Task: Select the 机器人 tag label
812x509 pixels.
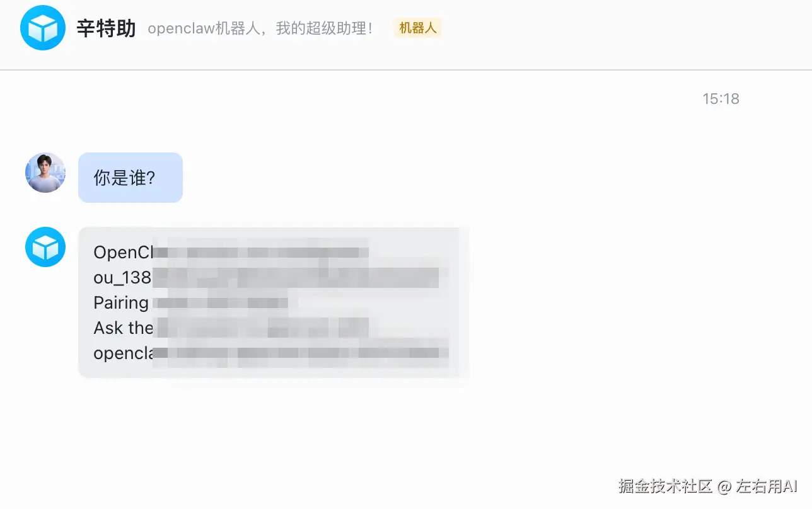Action: point(418,28)
